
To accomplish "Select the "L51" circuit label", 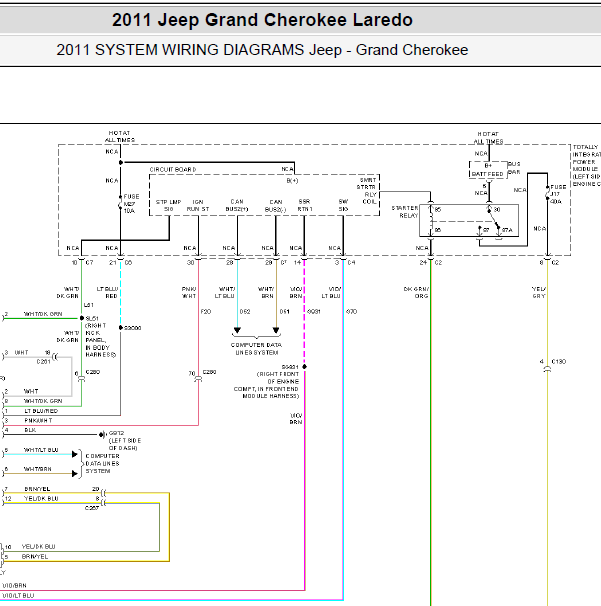I will [89, 305].
